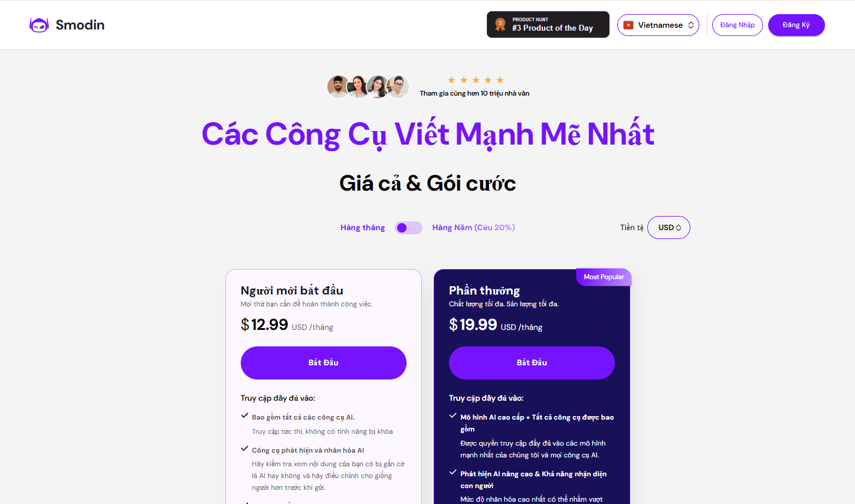The image size is (855, 504).
Task: Click the Product Hunt medal badge icon
Action: [500, 24]
